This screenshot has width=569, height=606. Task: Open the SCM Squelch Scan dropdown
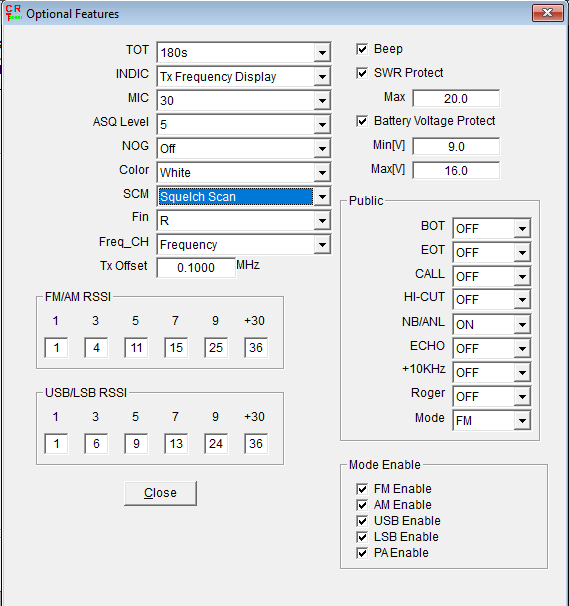coord(244,196)
